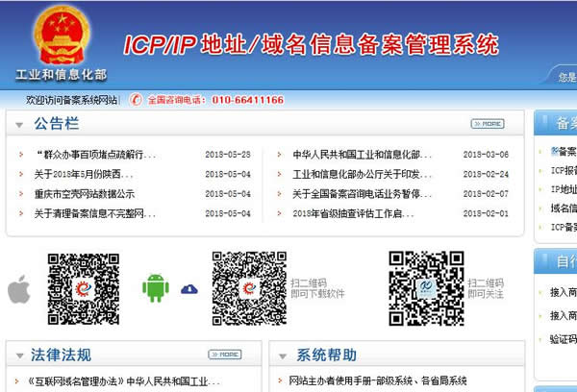Viewport: 577px width, 392px height.
Task: Click the Android app QR code
Action: pos(249,285)
